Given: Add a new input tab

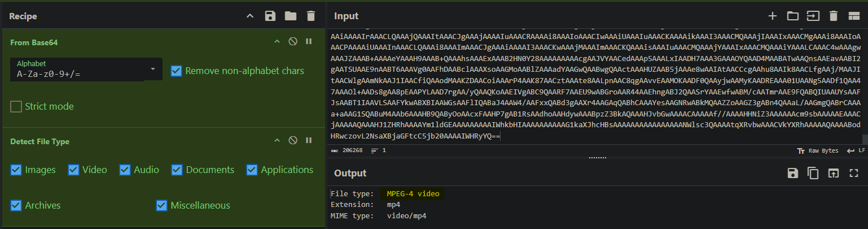Looking at the screenshot, I should (773, 16).
